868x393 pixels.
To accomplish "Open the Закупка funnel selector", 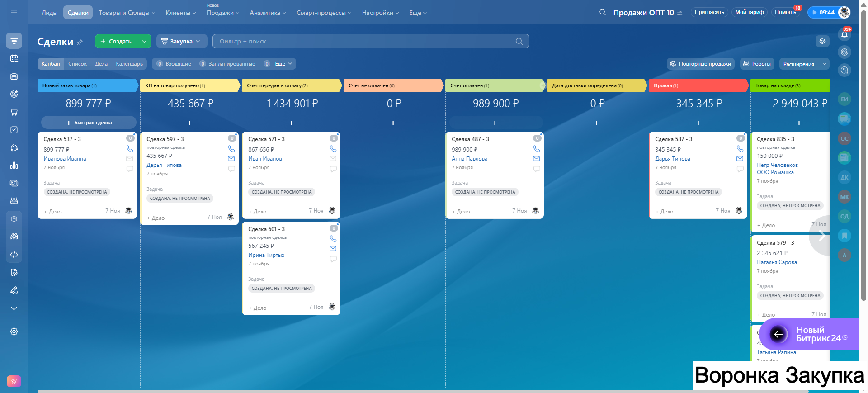I will [182, 41].
